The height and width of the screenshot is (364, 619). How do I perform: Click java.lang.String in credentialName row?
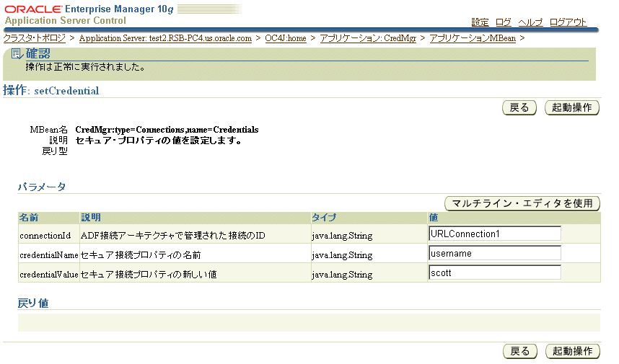pyautogui.click(x=342, y=256)
